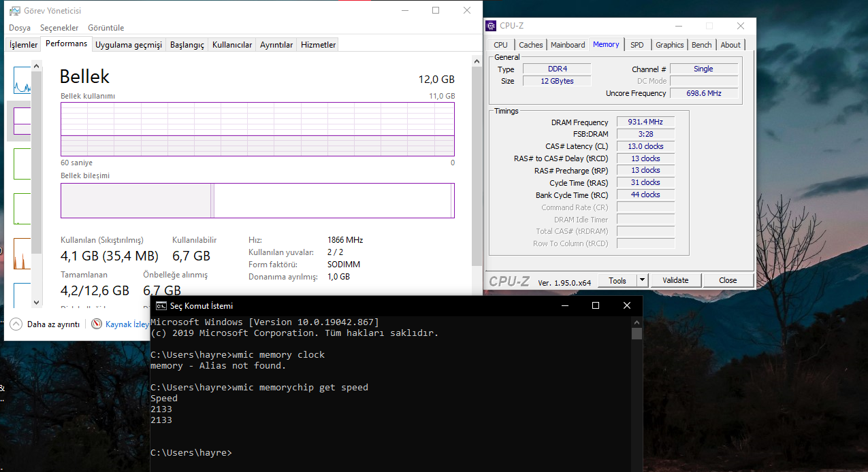This screenshot has width=868, height=472.
Task: Click the Kaynak İzleyicisi resource monitor icon
Action: point(97,324)
